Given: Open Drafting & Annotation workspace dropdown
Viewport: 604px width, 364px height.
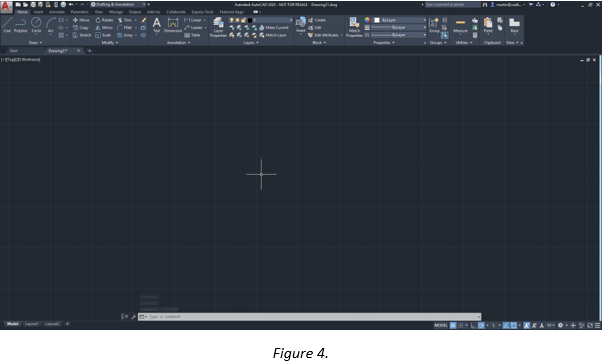Looking at the screenshot, I should (118, 5).
